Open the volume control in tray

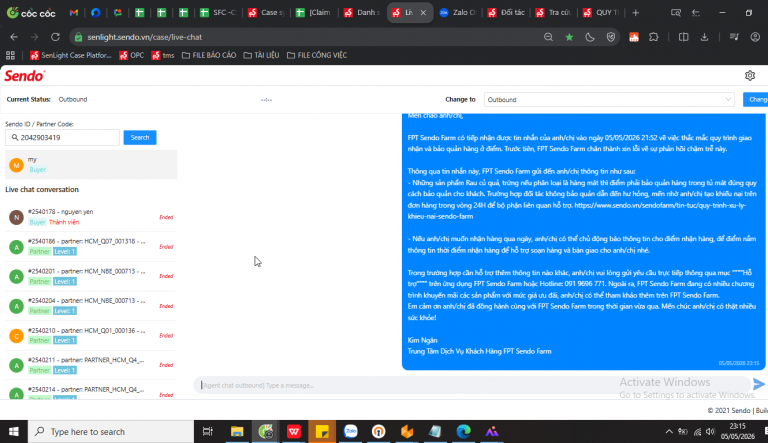point(711,431)
